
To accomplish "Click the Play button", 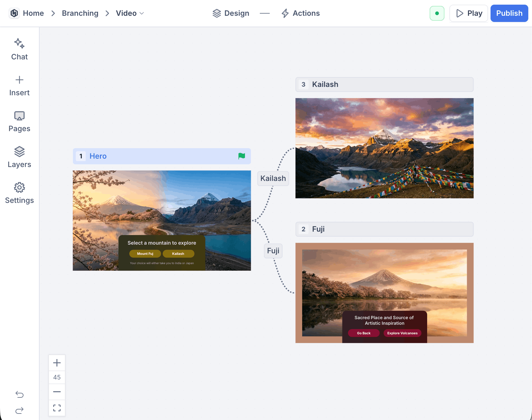I will pyautogui.click(x=469, y=13).
